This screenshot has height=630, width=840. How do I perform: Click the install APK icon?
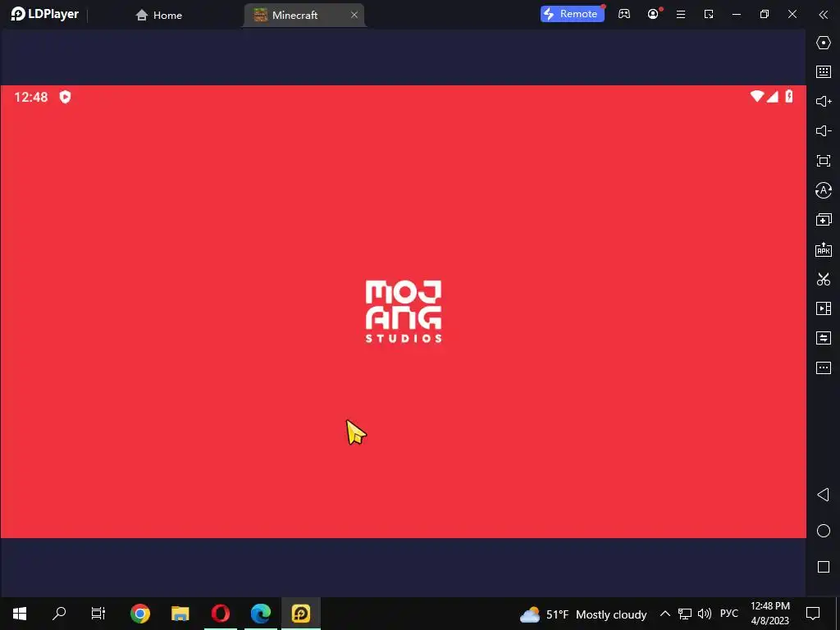[x=824, y=249]
